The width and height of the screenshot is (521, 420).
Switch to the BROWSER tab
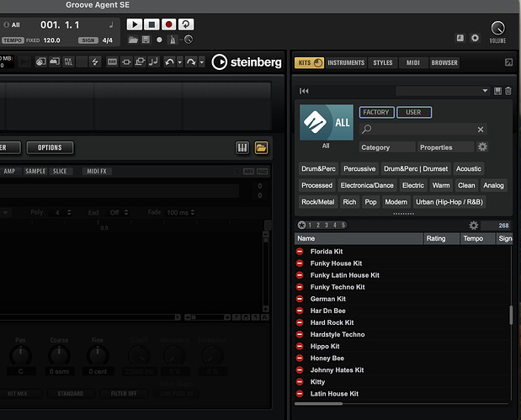444,63
